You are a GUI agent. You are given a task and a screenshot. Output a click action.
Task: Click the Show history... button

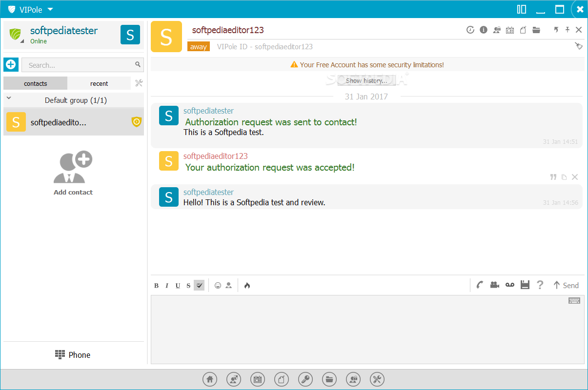click(x=366, y=80)
